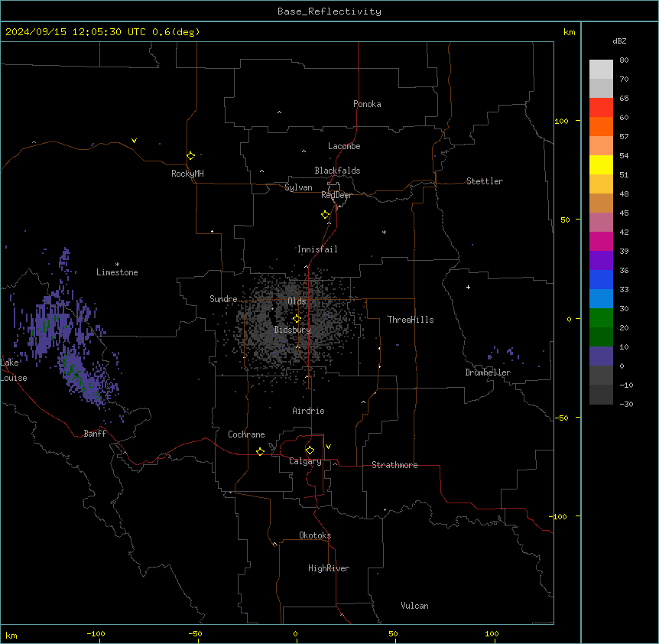Select the Calgary city label
Viewport: 659px width, 644px height.
305,461
